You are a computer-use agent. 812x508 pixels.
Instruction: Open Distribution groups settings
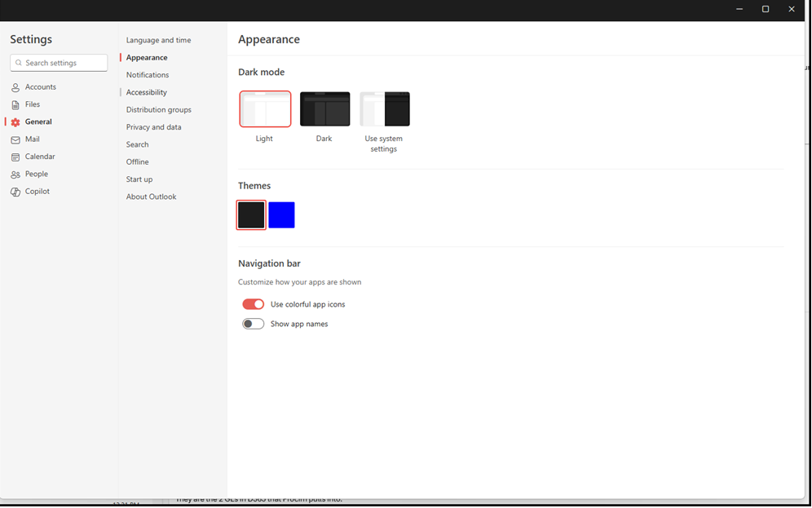[x=158, y=110]
